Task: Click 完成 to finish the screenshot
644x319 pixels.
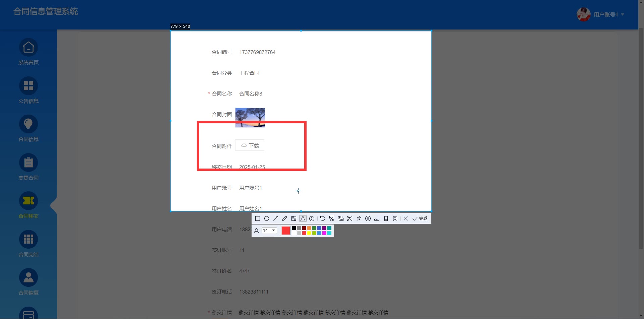Action: (420, 218)
